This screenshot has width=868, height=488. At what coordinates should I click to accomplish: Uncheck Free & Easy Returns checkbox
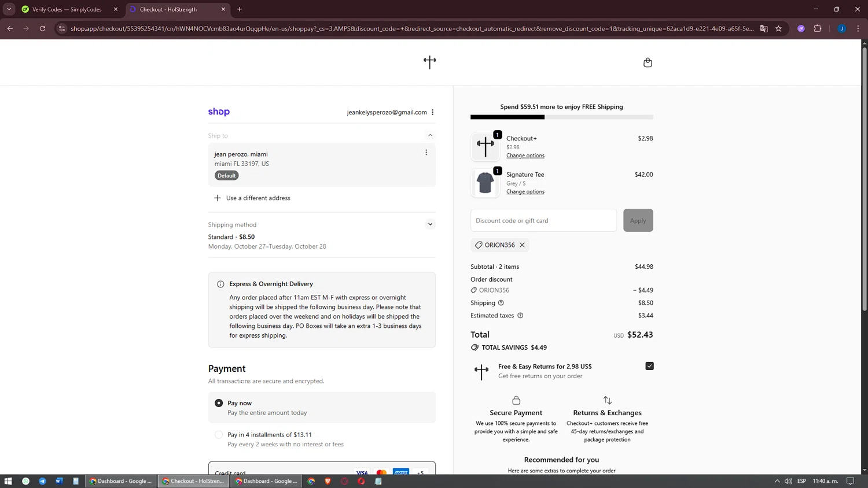(x=649, y=366)
